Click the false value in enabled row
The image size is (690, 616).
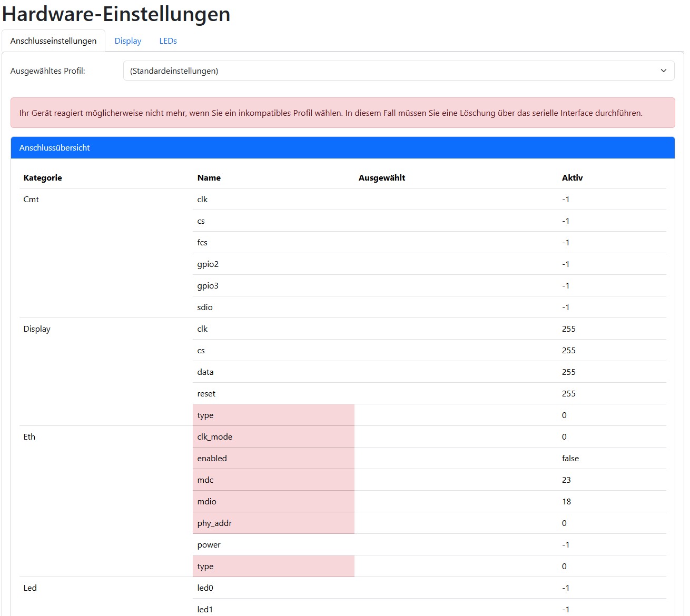570,459
